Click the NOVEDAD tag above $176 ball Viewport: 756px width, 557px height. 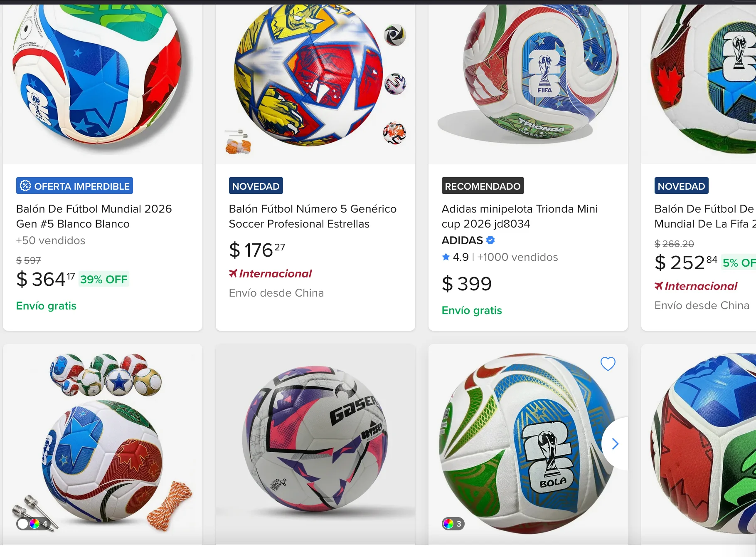(x=256, y=186)
